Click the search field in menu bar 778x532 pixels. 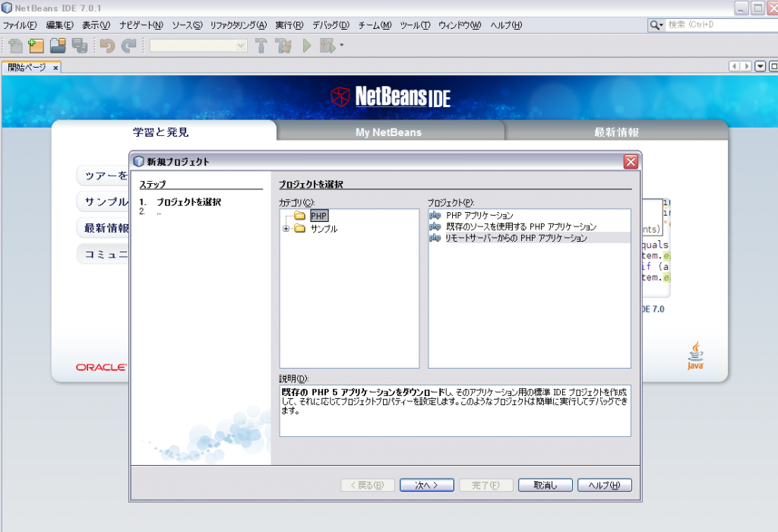coord(722,25)
